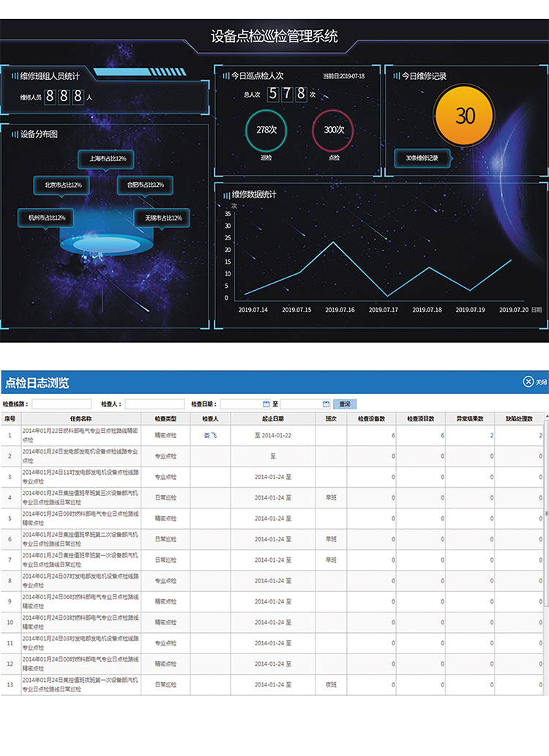Select the 杭州市占比12% map label
The image size is (549, 756).
46,218
